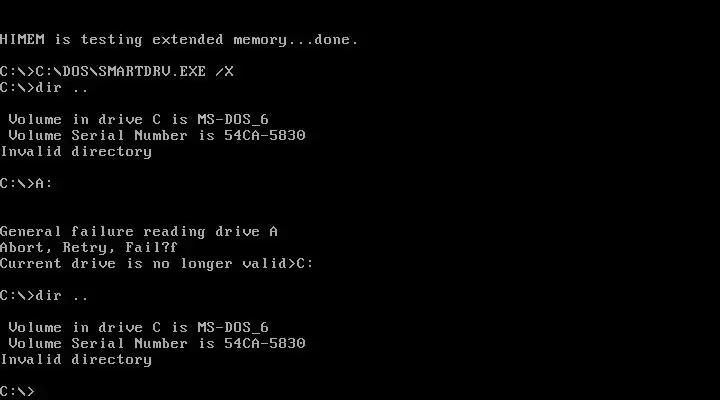
Task: Click the word 'Retry' in the prompt
Action: pos(85,248)
